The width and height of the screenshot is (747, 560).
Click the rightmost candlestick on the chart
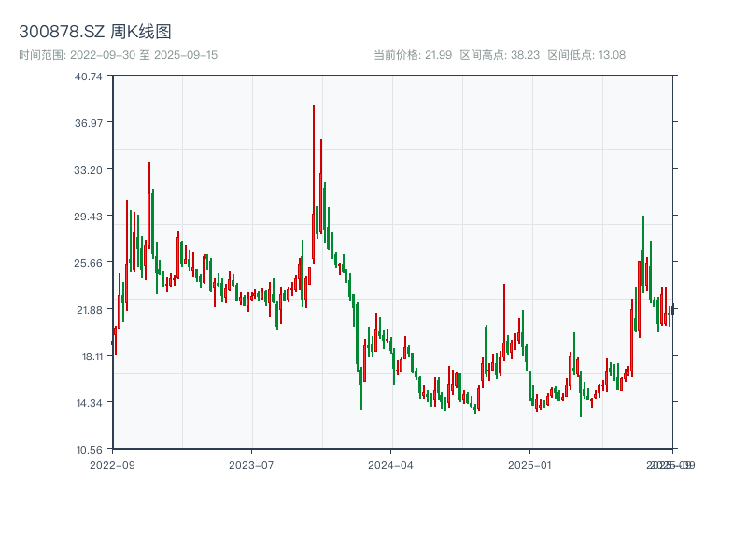pyautogui.click(x=674, y=308)
